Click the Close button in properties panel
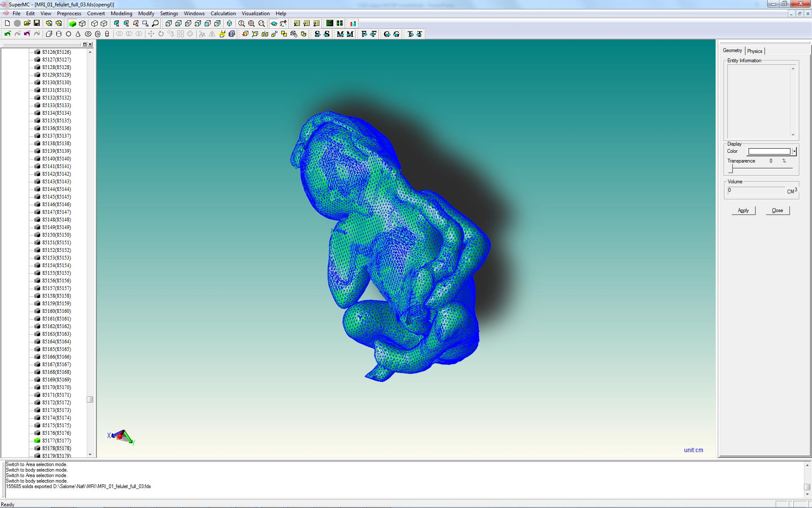The height and width of the screenshot is (508, 812). tap(777, 210)
